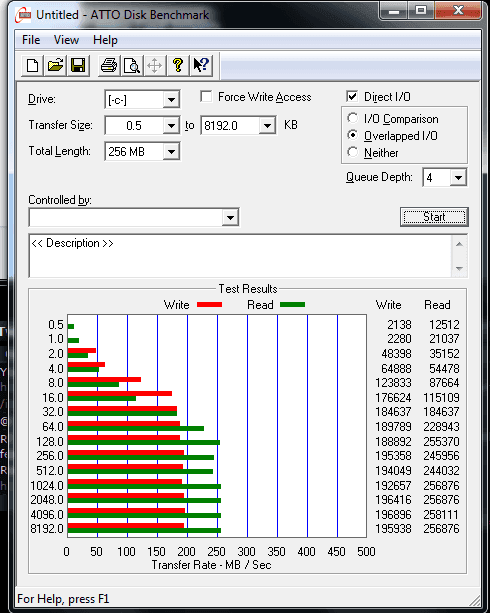Image resolution: width=490 pixels, height=613 pixels.
Task: Expand the Transfer Size minimum 0.5 dropdown
Action: coord(171,126)
